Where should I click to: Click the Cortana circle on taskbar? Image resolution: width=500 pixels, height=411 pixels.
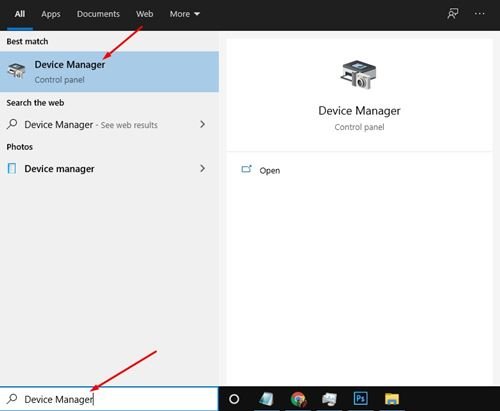pos(234,399)
